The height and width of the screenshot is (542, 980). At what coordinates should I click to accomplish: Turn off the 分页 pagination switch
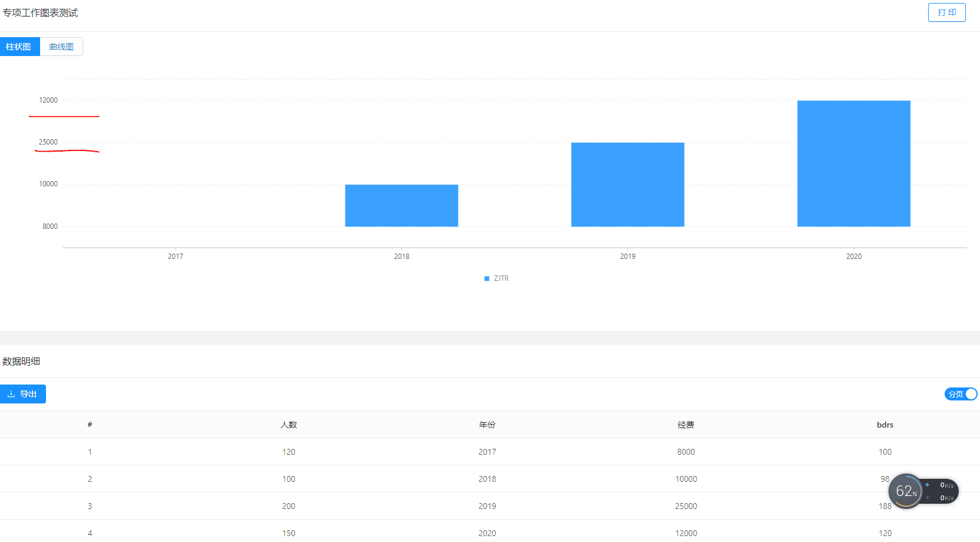(x=961, y=394)
